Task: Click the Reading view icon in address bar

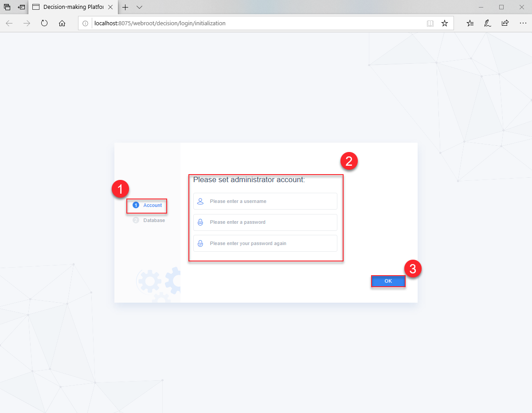Action: pos(430,23)
